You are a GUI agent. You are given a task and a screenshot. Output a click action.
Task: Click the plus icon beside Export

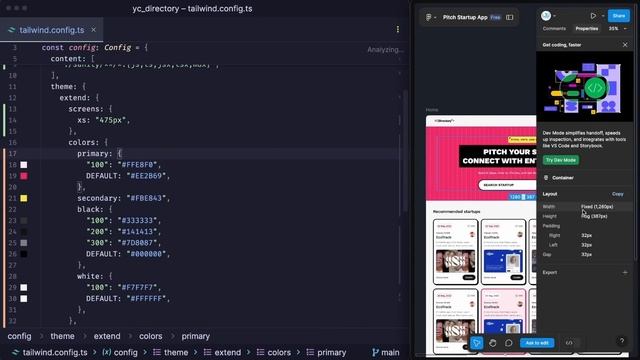625,272
